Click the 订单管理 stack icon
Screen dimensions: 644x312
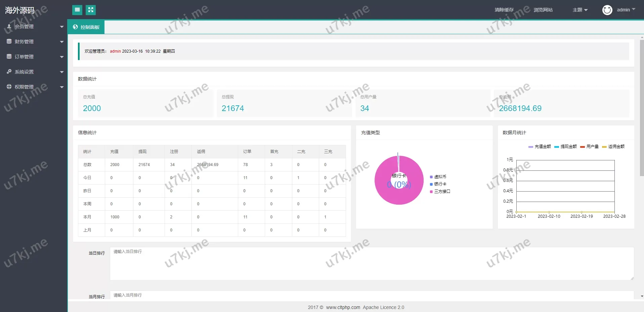tap(9, 57)
